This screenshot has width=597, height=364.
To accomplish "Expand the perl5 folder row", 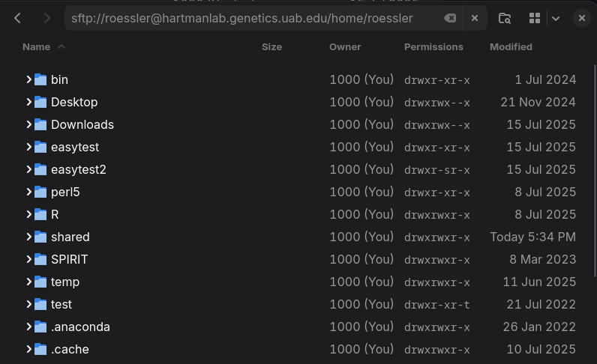I will point(28,192).
